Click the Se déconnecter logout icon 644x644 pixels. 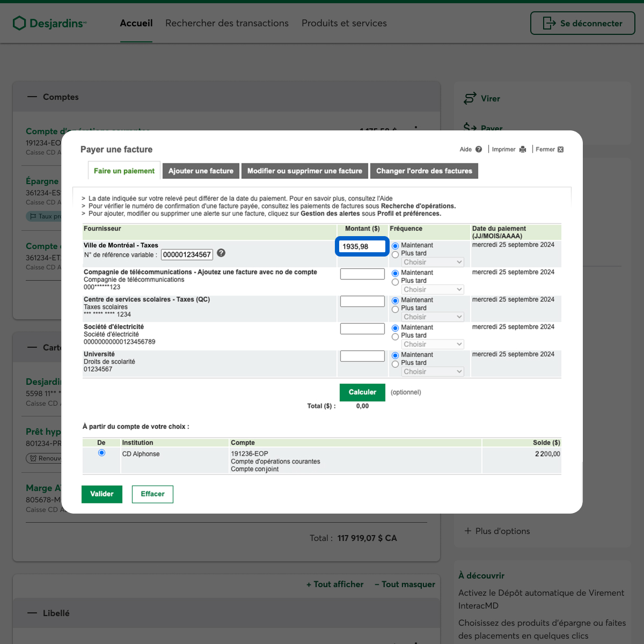coord(549,23)
